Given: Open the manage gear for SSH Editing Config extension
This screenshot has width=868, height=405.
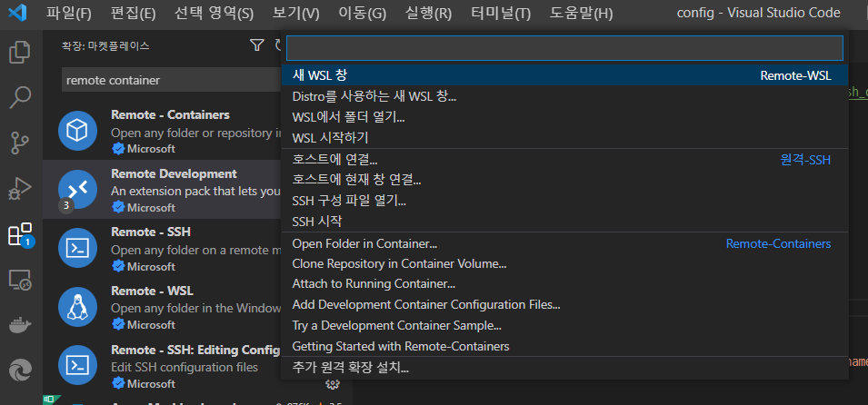Looking at the screenshot, I should (332, 384).
